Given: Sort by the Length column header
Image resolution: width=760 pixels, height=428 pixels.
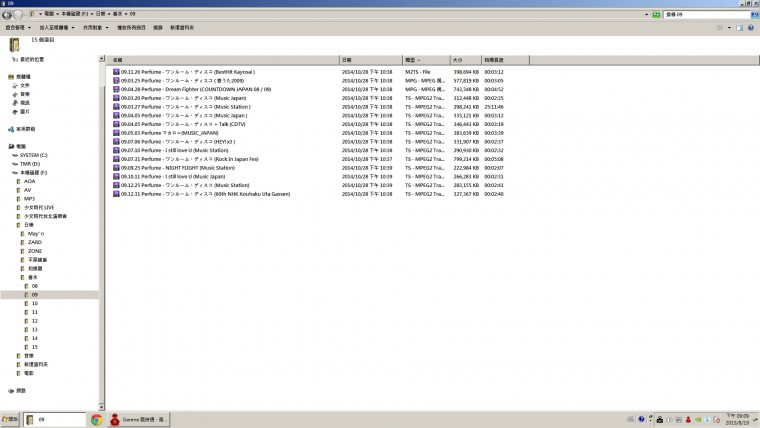Looking at the screenshot, I should (x=505, y=60).
